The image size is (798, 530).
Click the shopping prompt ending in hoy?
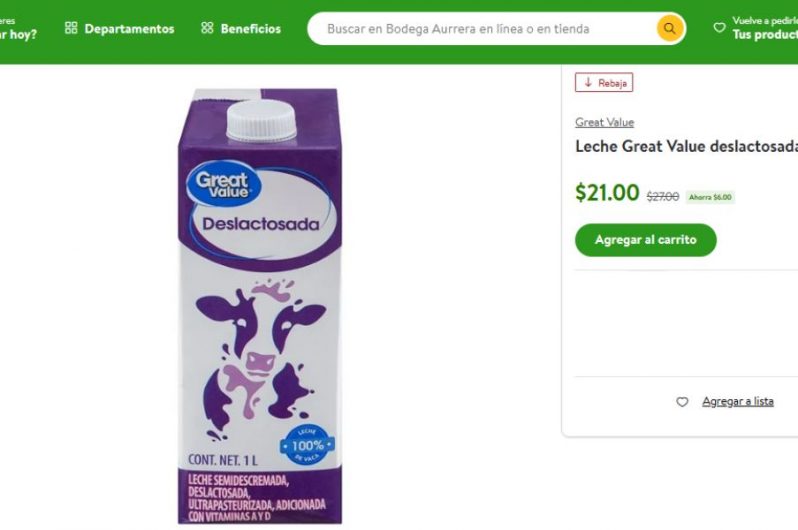coord(18,35)
